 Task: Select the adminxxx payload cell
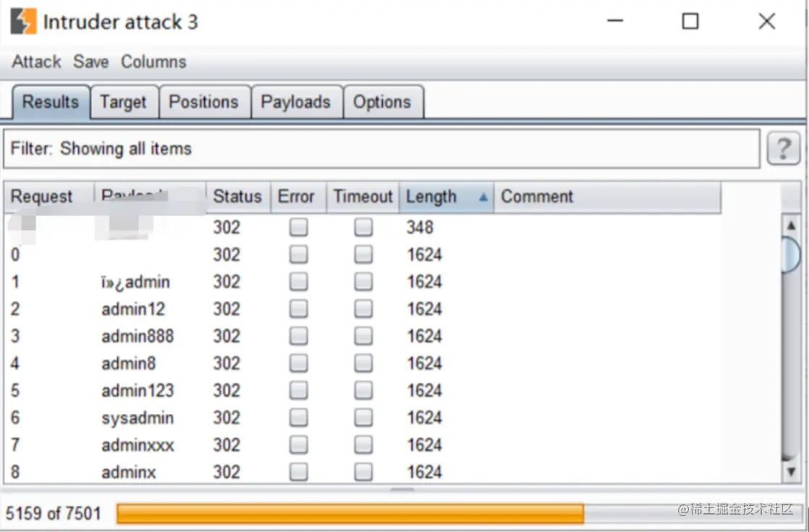click(137, 445)
